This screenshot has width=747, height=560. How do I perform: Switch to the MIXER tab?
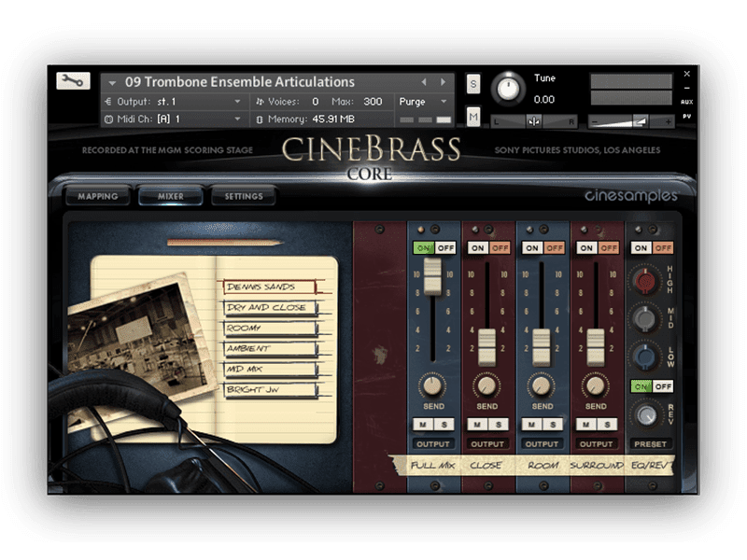point(171,196)
